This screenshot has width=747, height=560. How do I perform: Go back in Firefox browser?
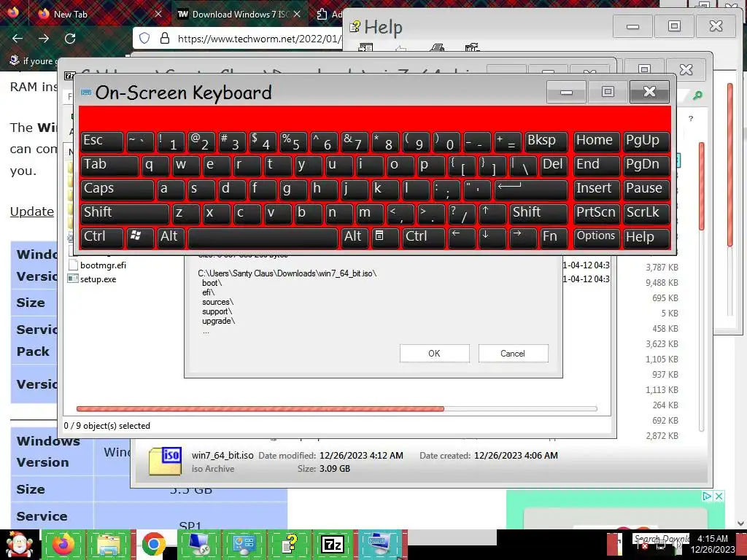[18, 39]
